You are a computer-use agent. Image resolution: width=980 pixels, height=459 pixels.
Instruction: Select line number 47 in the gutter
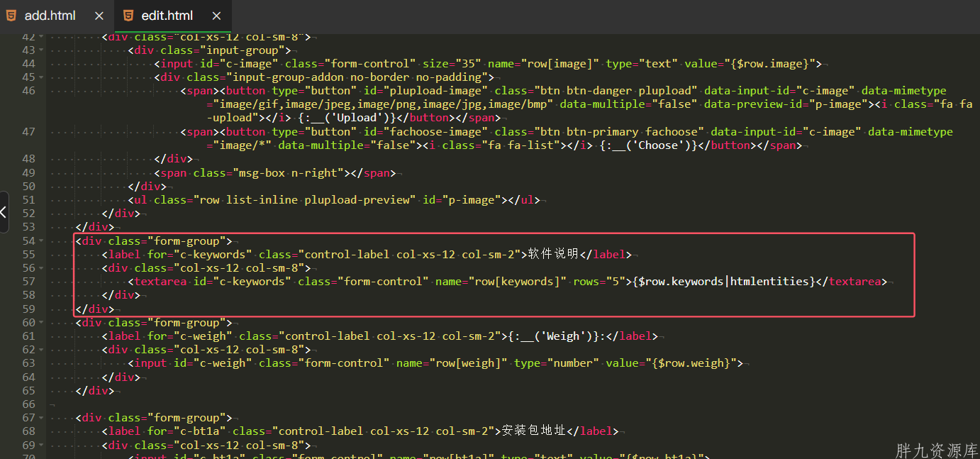click(x=28, y=132)
